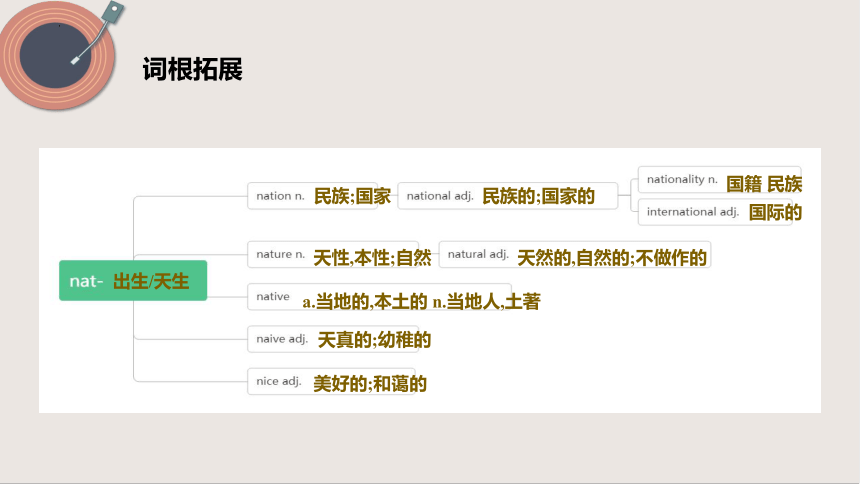Click the translation 天真的;幼稚的
Viewport: 860px width, 484px height.
374,340
